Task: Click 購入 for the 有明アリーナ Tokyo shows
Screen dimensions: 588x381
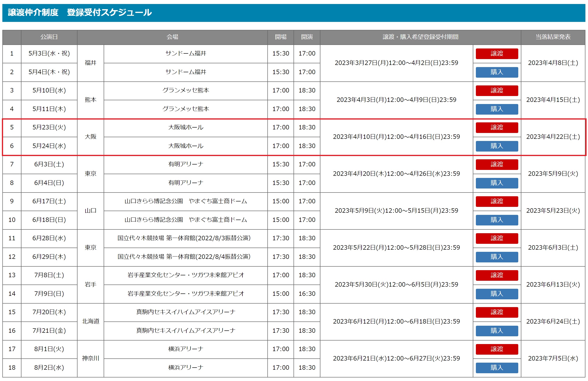Action: click(x=497, y=183)
